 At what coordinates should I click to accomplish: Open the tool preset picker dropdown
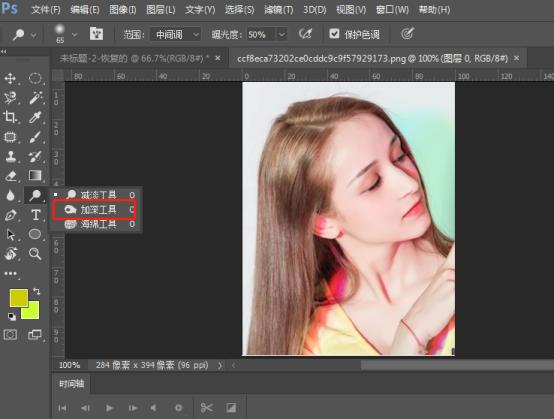(33, 35)
